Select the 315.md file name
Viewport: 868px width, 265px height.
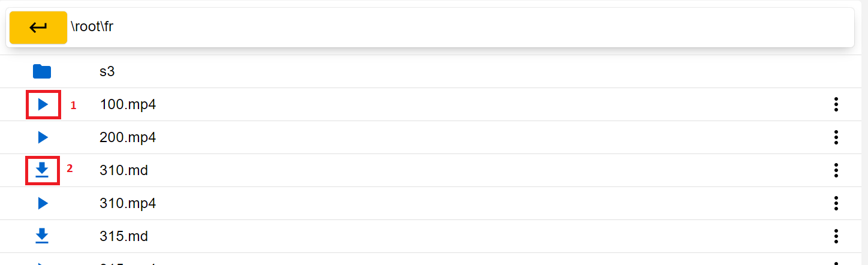tap(123, 236)
